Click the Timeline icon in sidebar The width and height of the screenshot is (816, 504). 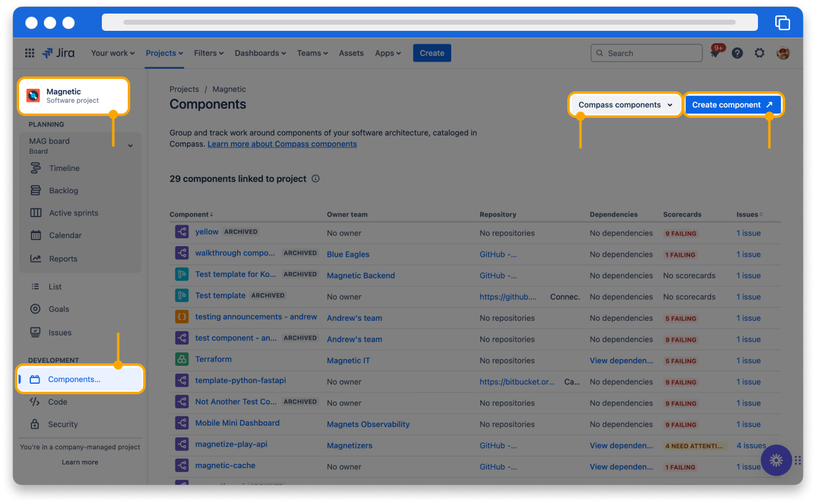[x=36, y=168]
